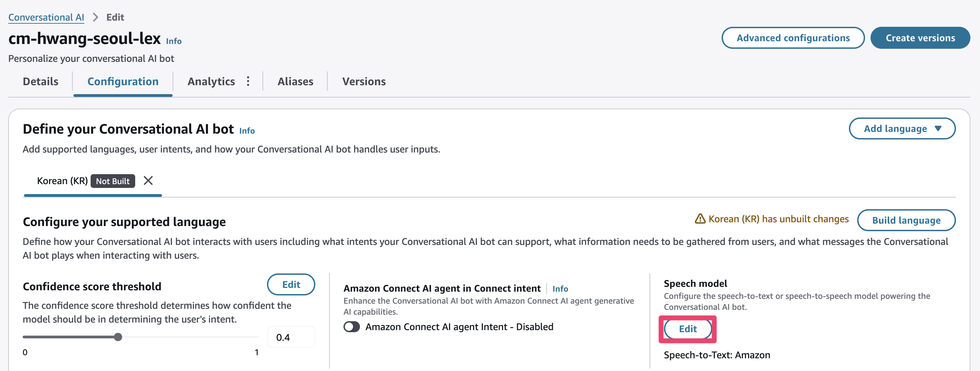Click the unbuilt changes warning icon
The image size is (980, 371).
700,219
